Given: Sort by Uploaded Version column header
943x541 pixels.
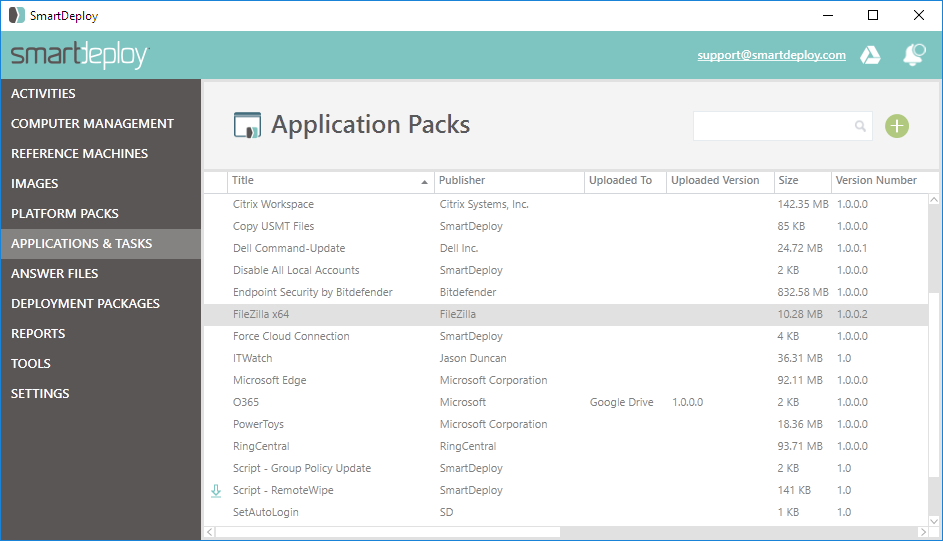Looking at the screenshot, I should 720,181.
